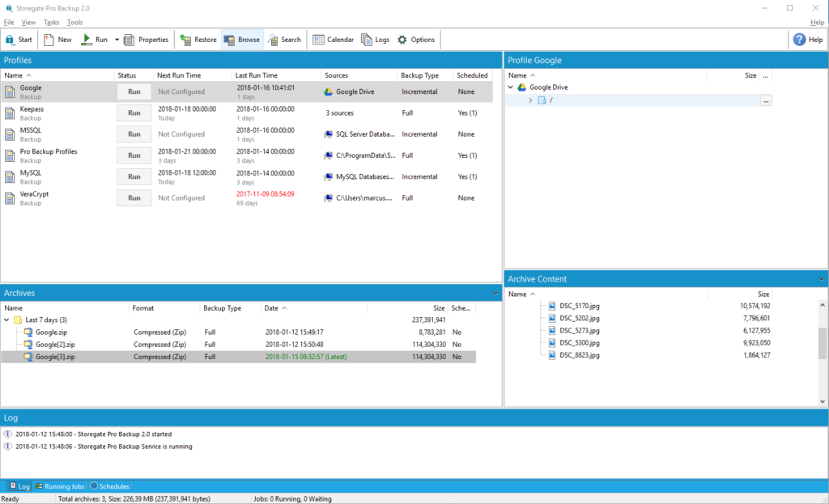This screenshot has width=829, height=504.
Task: Click the Archive Content vertical scrollbar
Action: point(823,344)
